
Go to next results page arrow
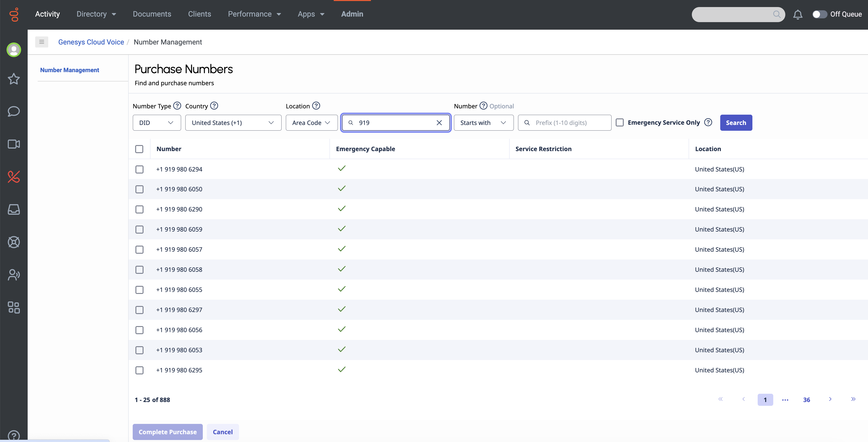(x=830, y=399)
